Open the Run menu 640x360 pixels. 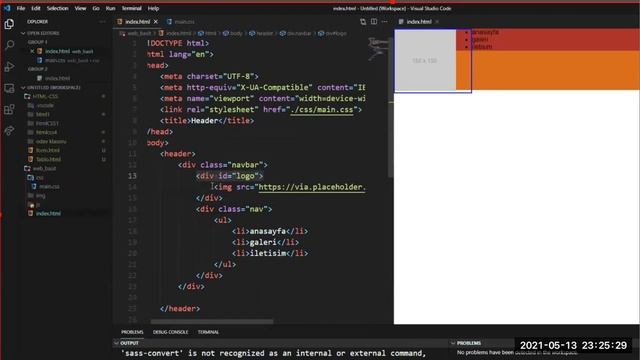point(110,8)
